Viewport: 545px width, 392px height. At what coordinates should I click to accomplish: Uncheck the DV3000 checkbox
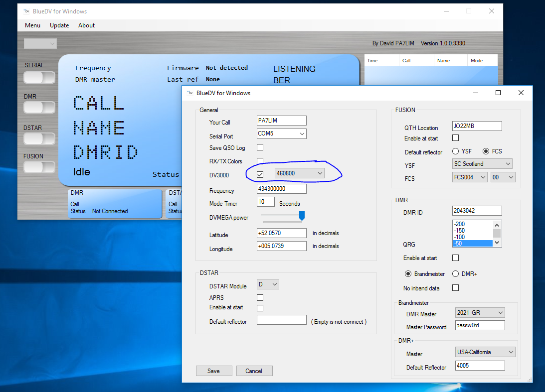click(x=260, y=174)
